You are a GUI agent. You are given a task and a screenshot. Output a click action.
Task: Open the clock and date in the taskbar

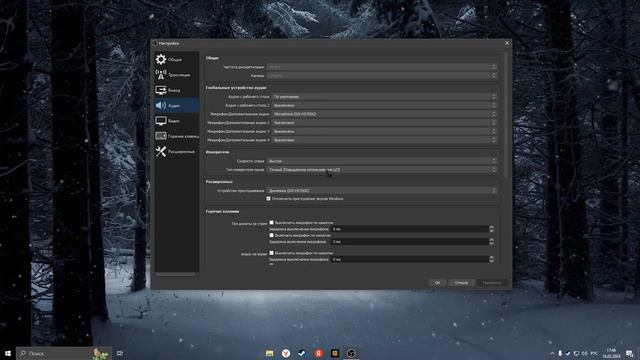tap(611, 353)
